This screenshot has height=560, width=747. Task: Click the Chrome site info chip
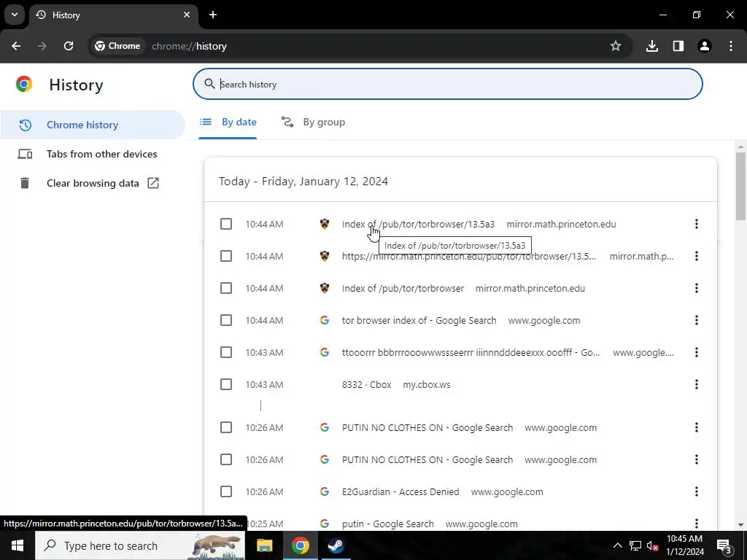point(117,46)
